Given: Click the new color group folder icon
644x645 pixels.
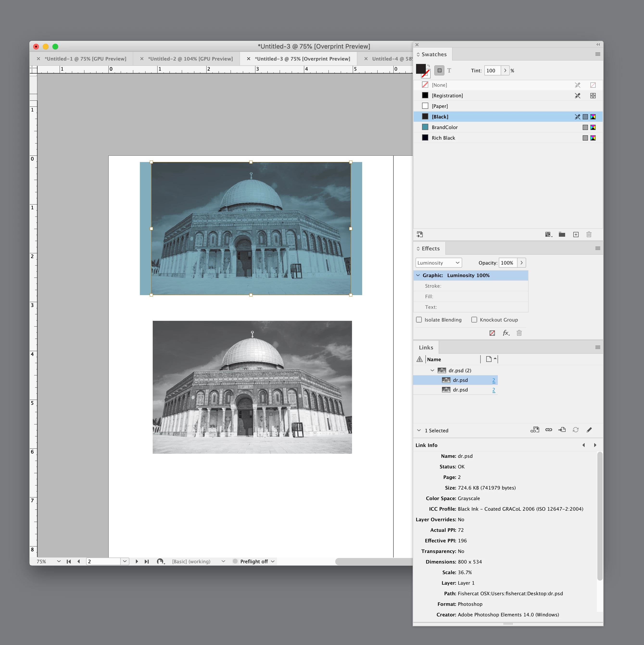Looking at the screenshot, I should click(x=562, y=234).
